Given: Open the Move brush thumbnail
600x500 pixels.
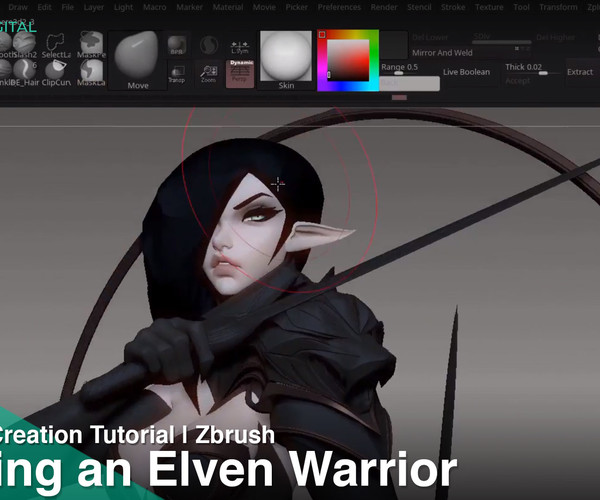Looking at the screenshot, I should [x=137, y=60].
